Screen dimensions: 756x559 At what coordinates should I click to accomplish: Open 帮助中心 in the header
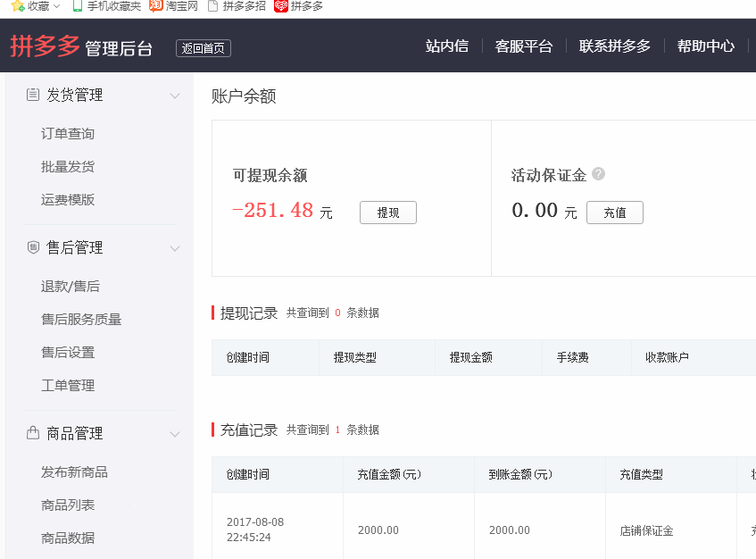click(x=705, y=46)
